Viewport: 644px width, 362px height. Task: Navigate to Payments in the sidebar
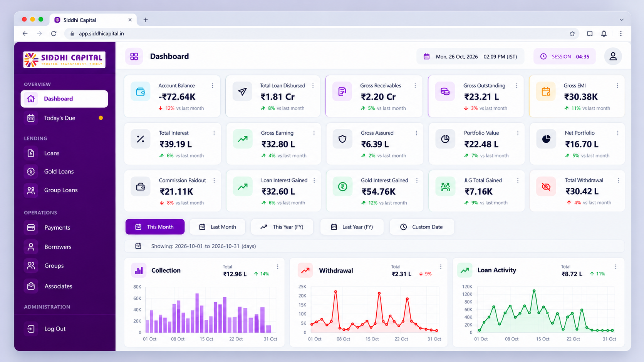coord(64,228)
